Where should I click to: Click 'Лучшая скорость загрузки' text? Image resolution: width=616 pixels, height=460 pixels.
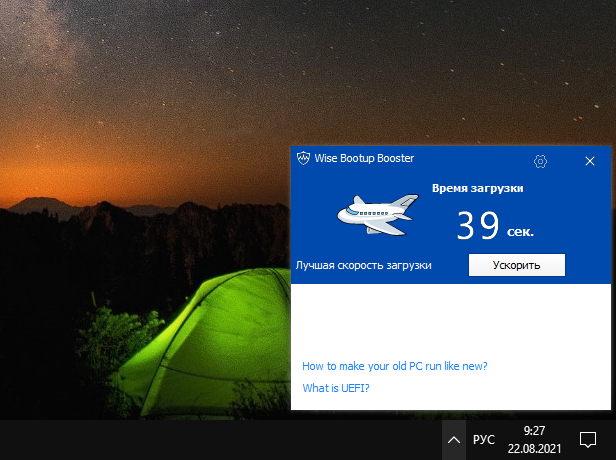pyautogui.click(x=363, y=266)
